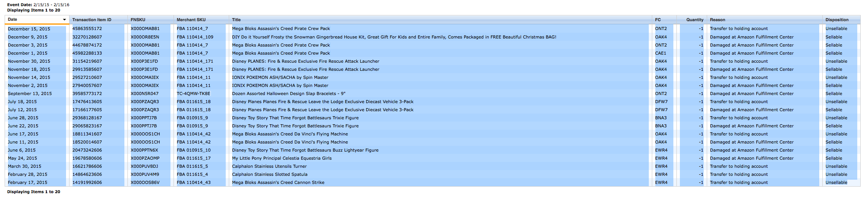Select date cell September 13, 2015
Screen dimensions: 868x197
(30, 93)
